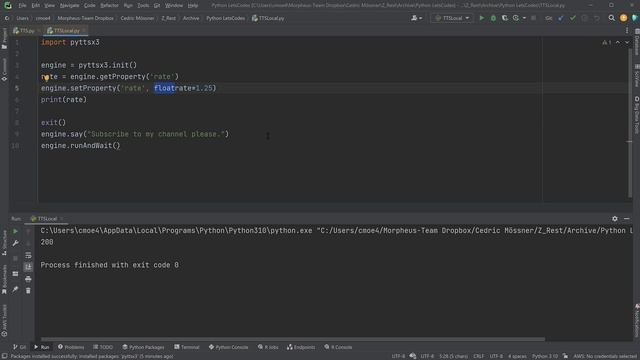Click the stop process square in toolbar
The image size is (640, 360).
point(533,18)
